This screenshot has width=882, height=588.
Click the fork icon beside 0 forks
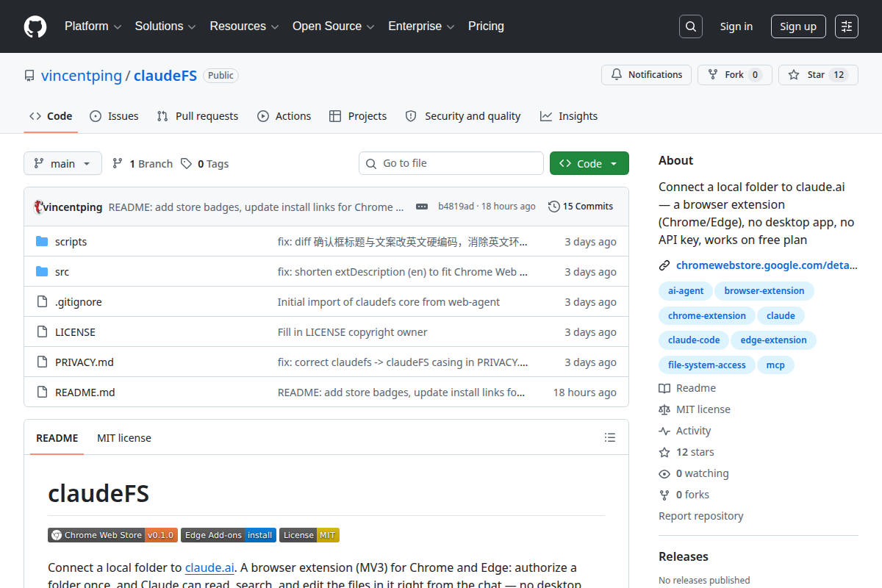click(664, 495)
